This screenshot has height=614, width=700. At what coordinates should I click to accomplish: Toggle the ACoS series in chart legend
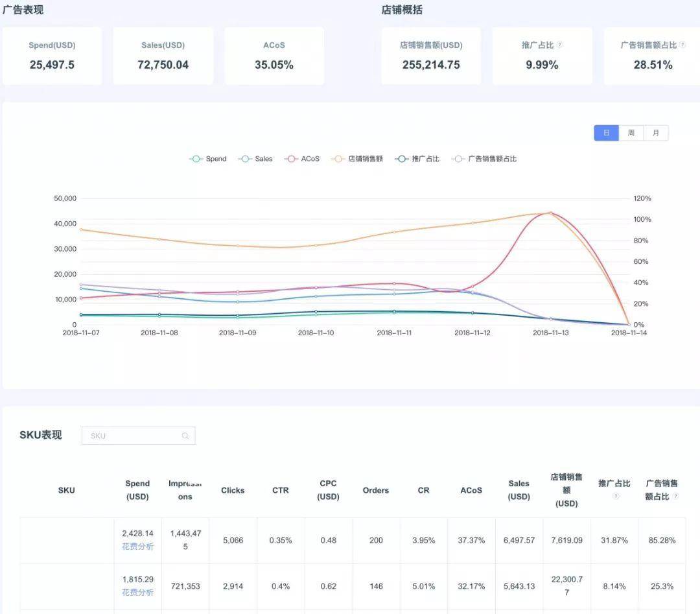302,159
